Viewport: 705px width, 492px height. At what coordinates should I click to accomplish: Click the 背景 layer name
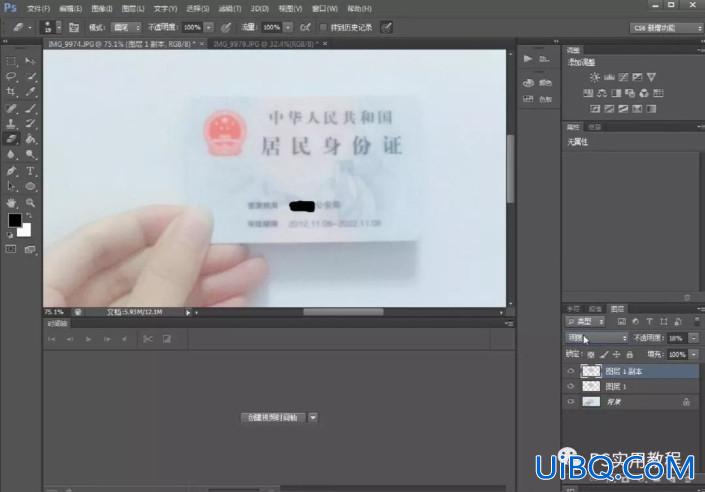point(614,402)
